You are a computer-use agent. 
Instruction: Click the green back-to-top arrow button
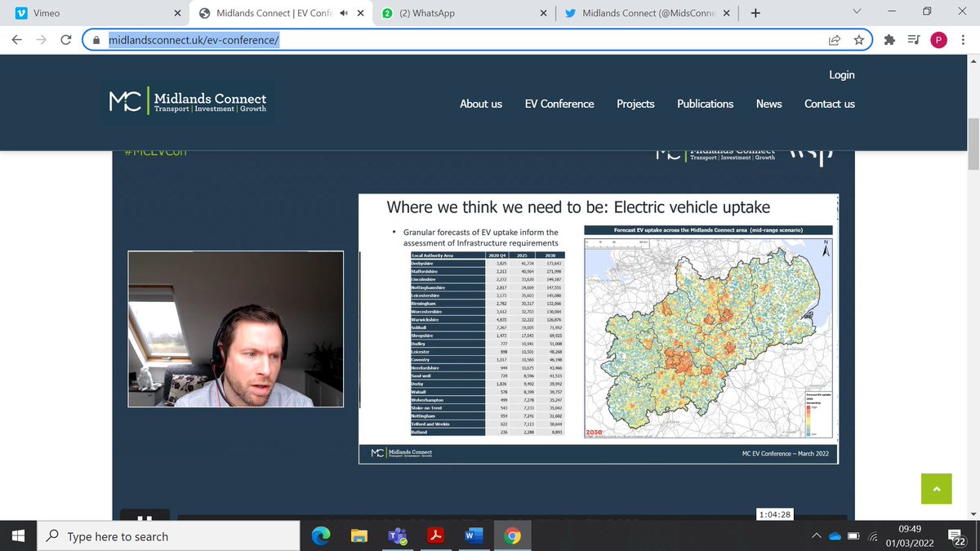[x=936, y=488]
